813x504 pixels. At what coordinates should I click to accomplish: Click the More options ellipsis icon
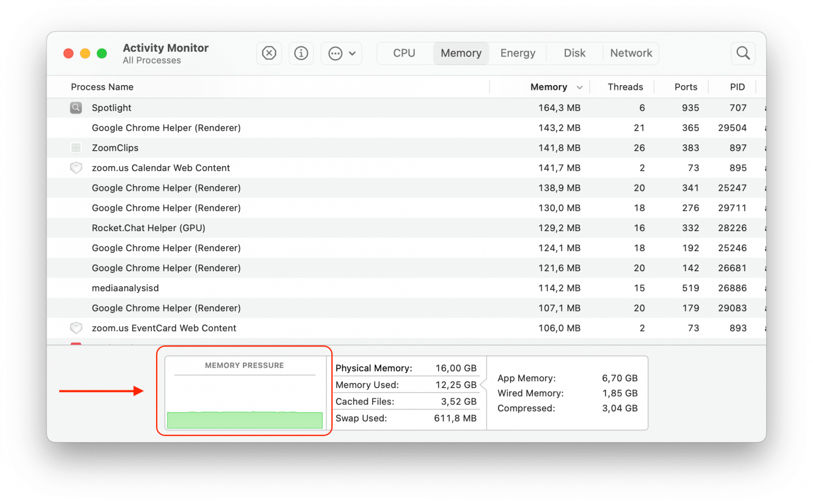tap(336, 53)
